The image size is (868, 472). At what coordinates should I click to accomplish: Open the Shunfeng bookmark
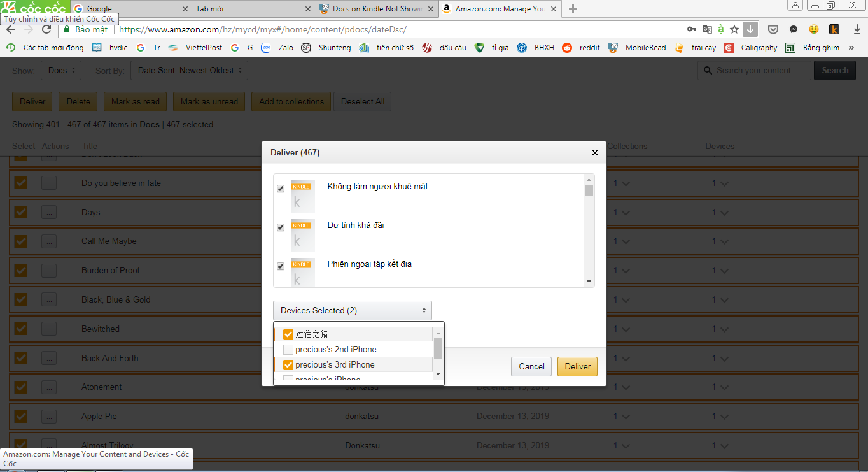326,48
